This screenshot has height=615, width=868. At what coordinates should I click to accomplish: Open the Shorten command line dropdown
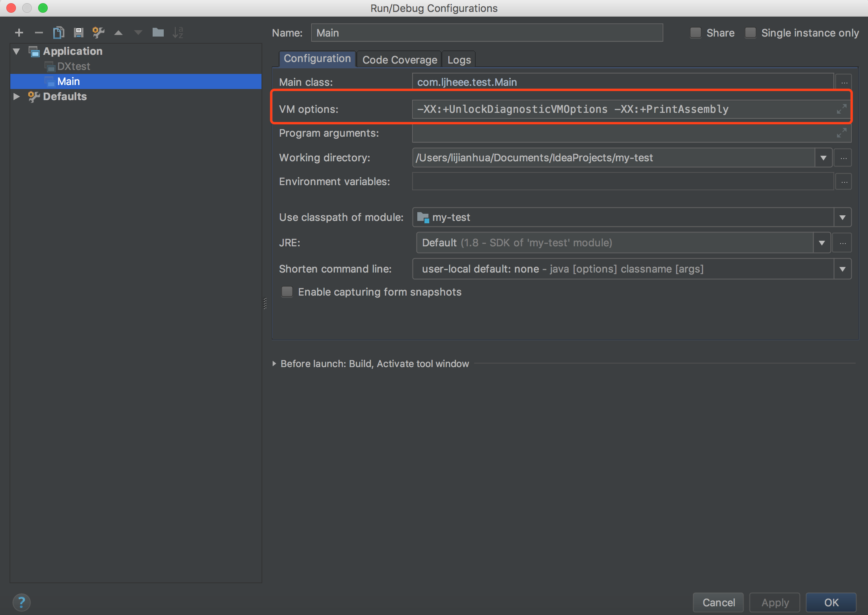842,269
